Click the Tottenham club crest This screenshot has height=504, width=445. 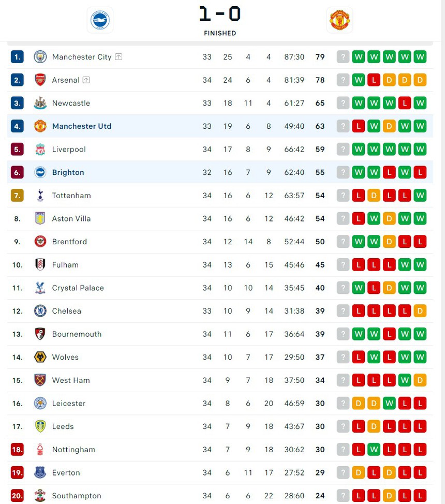point(40,196)
